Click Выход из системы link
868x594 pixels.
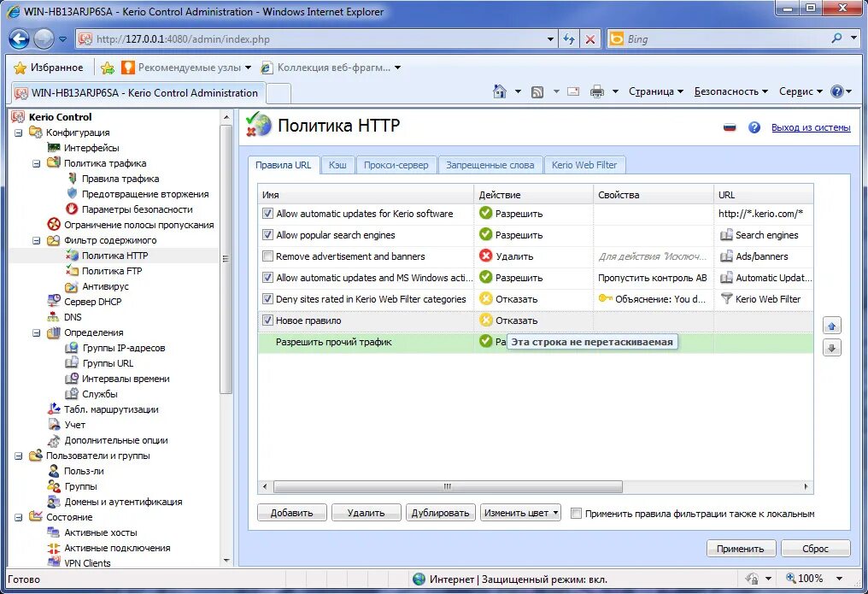pyautogui.click(x=811, y=127)
